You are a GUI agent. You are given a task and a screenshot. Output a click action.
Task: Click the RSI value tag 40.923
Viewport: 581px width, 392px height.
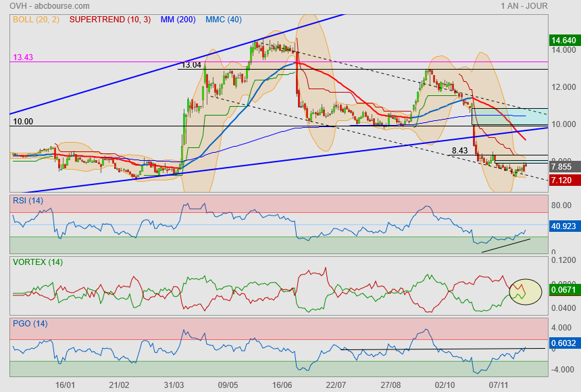[x=563, y=226]
